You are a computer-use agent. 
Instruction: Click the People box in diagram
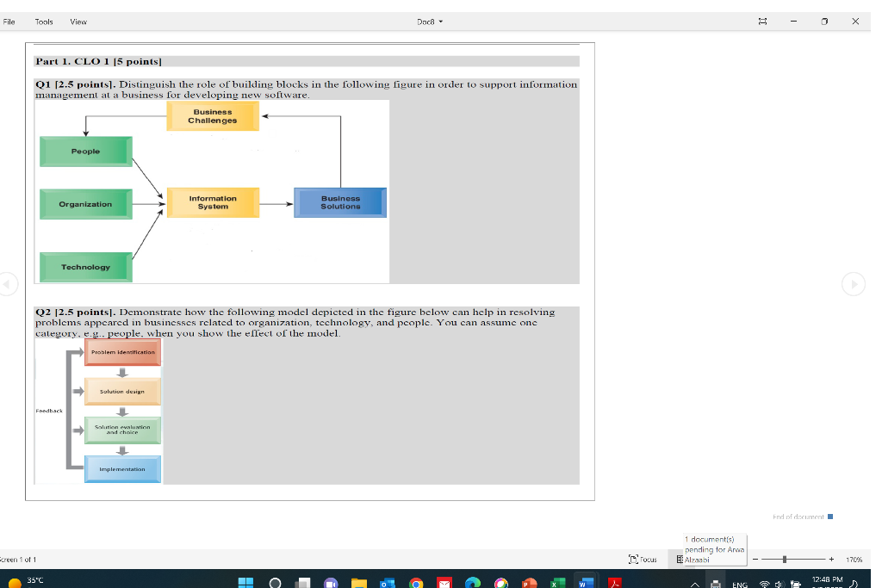[85, 152]
